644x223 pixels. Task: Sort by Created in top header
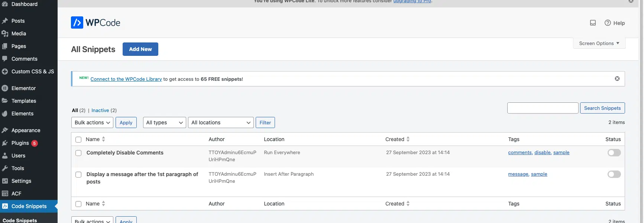(x=398, y=139)
